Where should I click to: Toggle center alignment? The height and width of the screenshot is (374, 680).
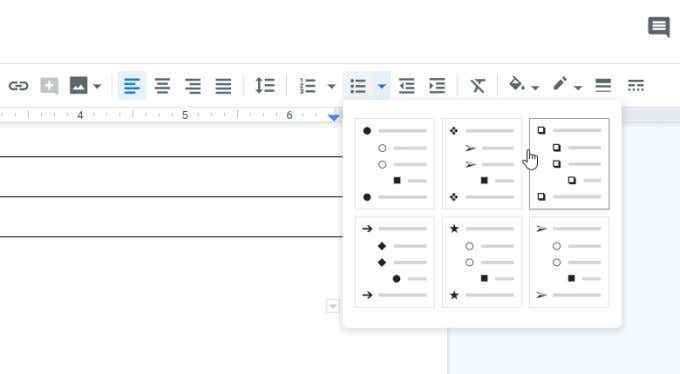point(162,85)
